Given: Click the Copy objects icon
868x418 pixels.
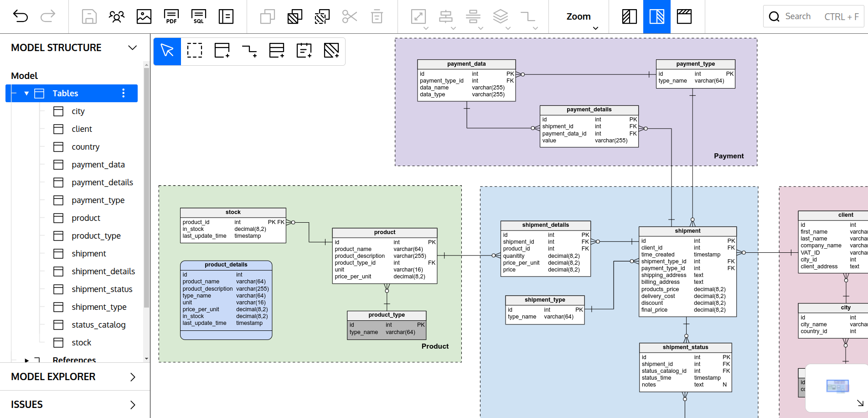Looking at the screenshot, I should pyautogui.click(x=268, y=16).
